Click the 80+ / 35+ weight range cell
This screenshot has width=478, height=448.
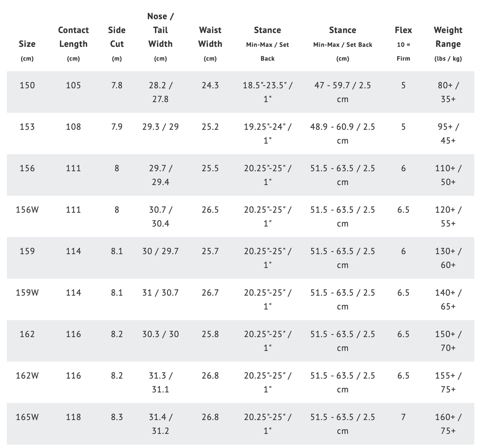tap(448, 92)
